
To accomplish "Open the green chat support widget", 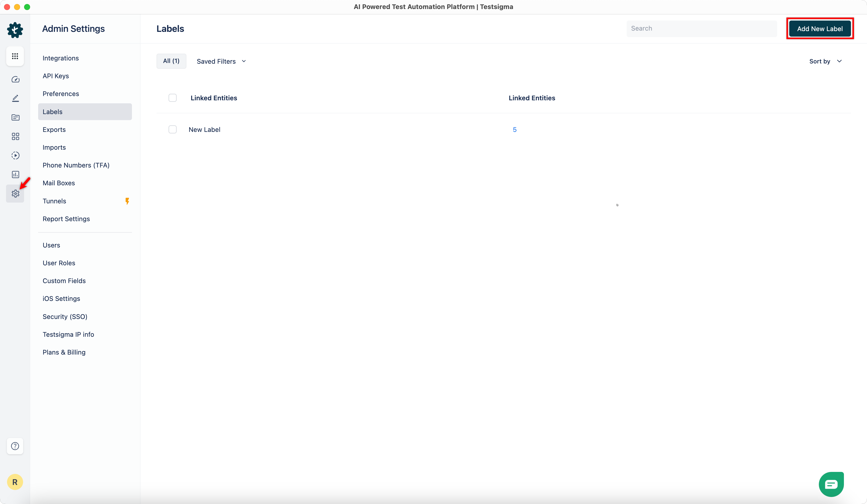I will (831, 484).
